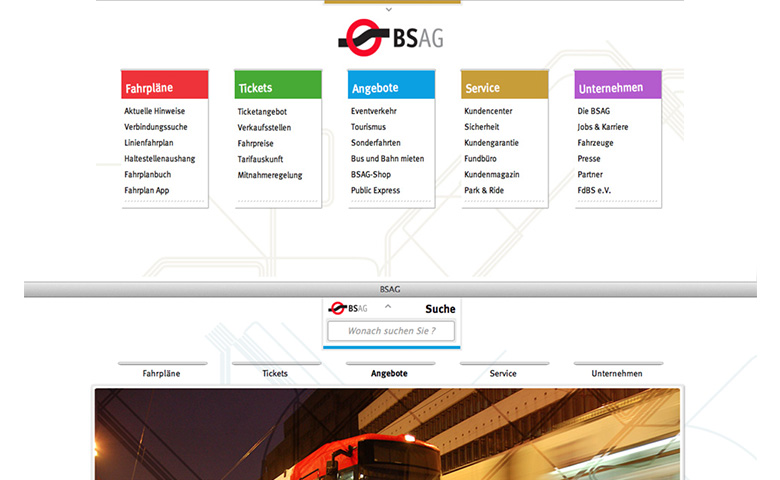780x480 pixels.
Task: Visit the BSAG-Shop link
Action: pyautogui.click(x=371, y=175)
